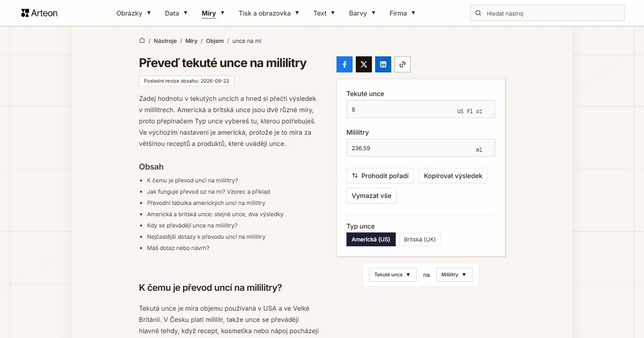
Task: Expand the Míry menu
Action: tap(213, 13)
